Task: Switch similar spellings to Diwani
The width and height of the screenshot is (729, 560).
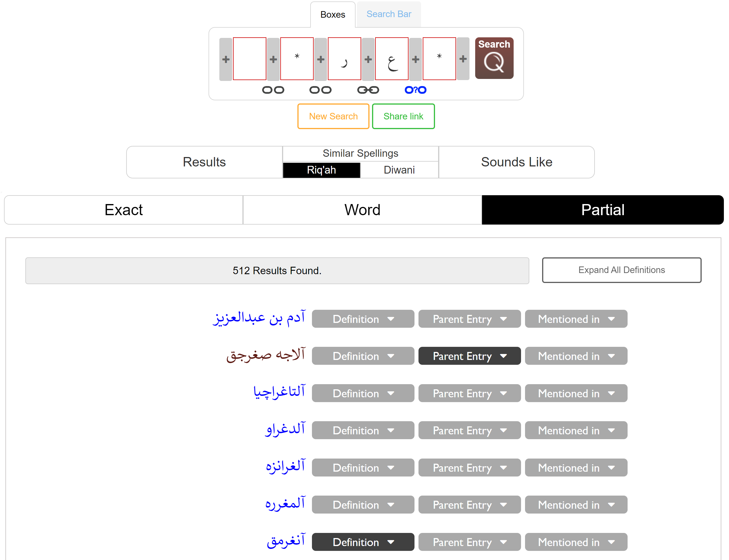Action: [399, 170]
